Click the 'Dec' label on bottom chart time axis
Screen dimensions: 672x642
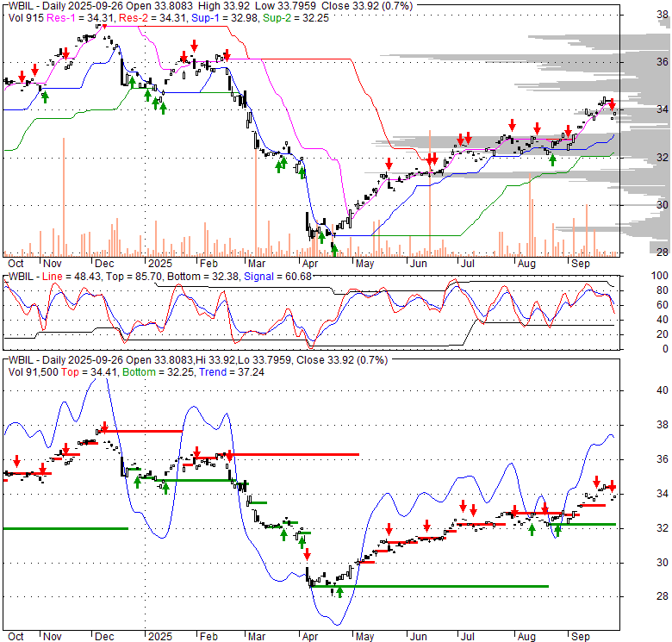(104, 637)
